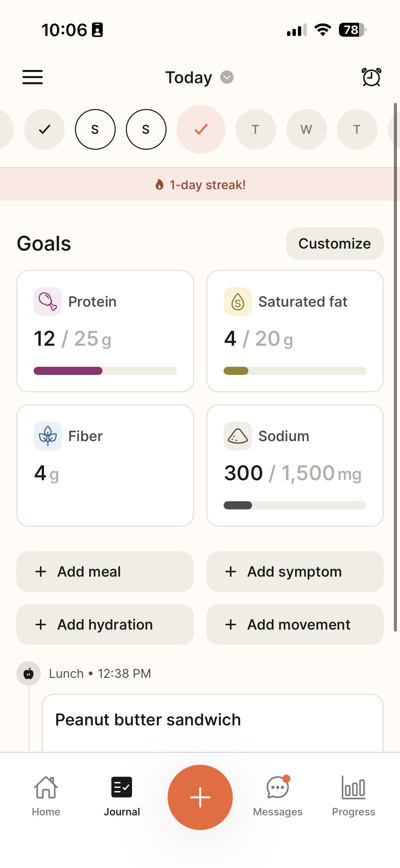Open the Peanut butter sandwich entry
The image size is (400, 868).
pos(212,720)
